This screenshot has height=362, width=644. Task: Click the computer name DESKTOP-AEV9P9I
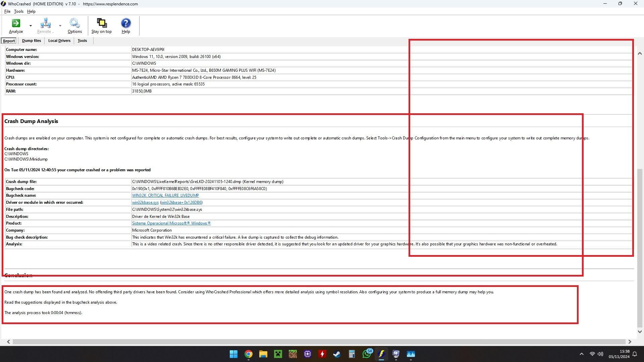(x=148, y=50)
